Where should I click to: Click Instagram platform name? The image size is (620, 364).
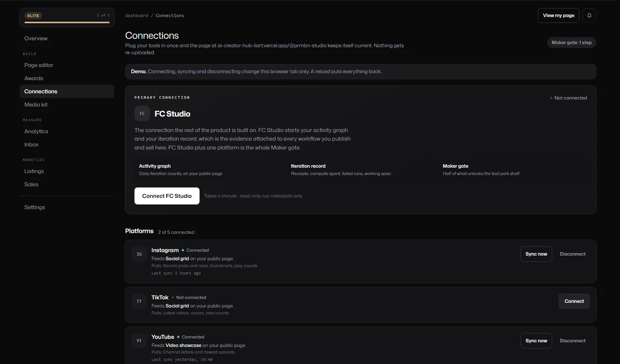pyautogui.click(x=165, y=250)
